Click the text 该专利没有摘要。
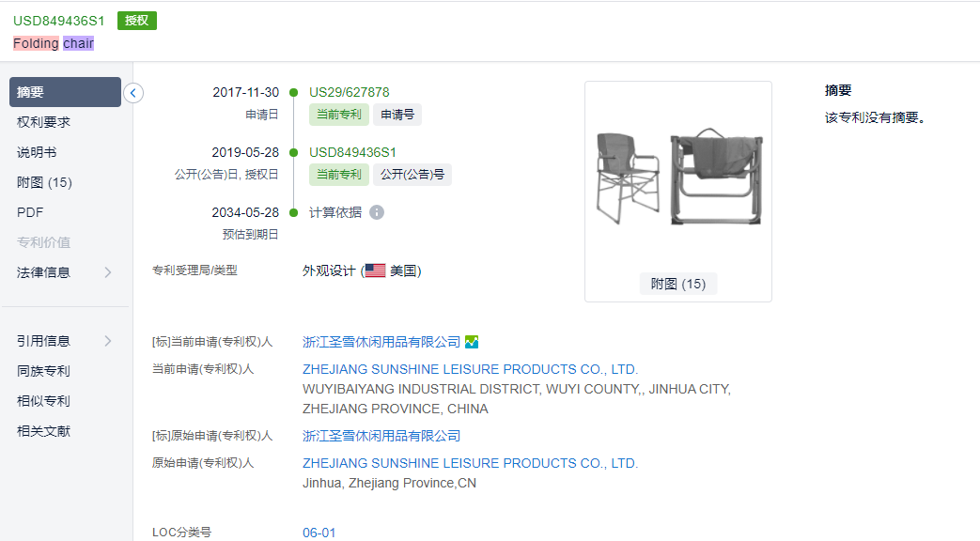Viewport: 980px width, 541px height. [875, 117]
